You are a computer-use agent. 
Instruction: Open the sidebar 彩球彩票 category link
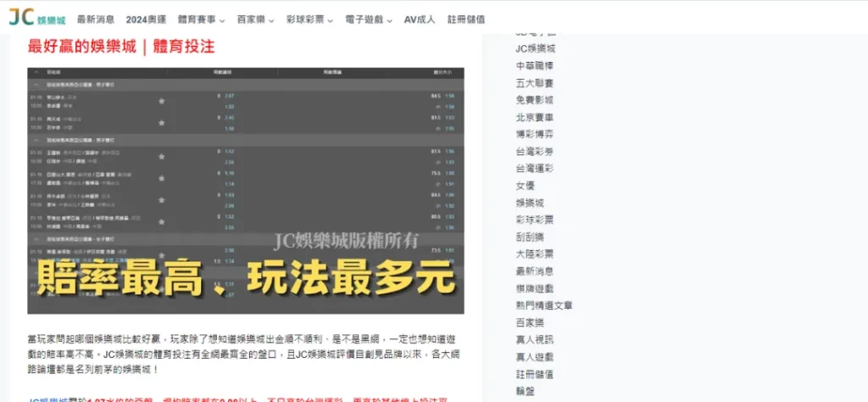point(534,220)
